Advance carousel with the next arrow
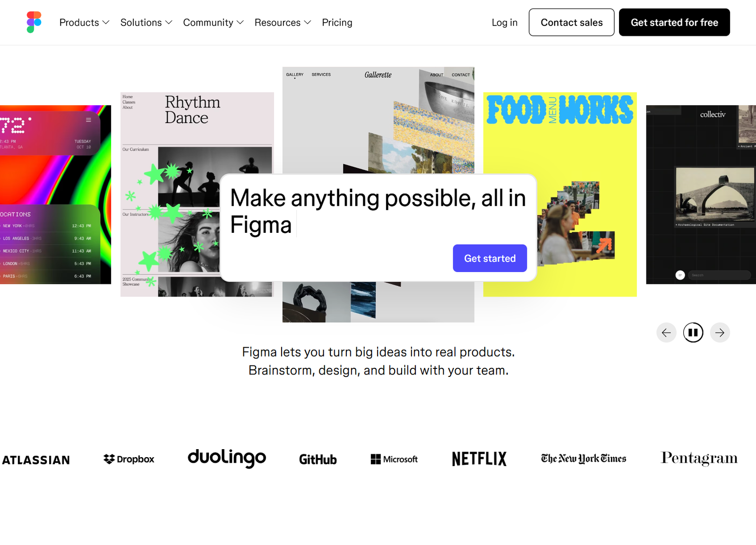Viewport: 756px width, 545px height. (x=720, y=333)
